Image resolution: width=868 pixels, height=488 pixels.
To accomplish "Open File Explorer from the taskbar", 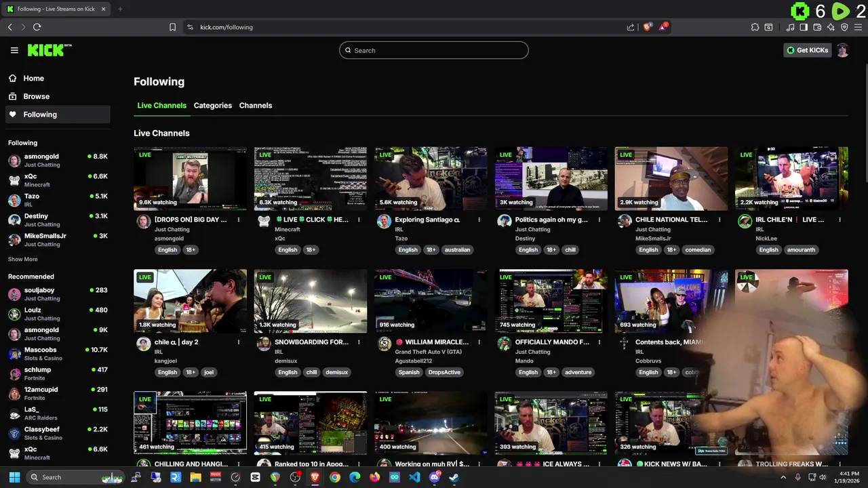I will click(x=195, y=477).
